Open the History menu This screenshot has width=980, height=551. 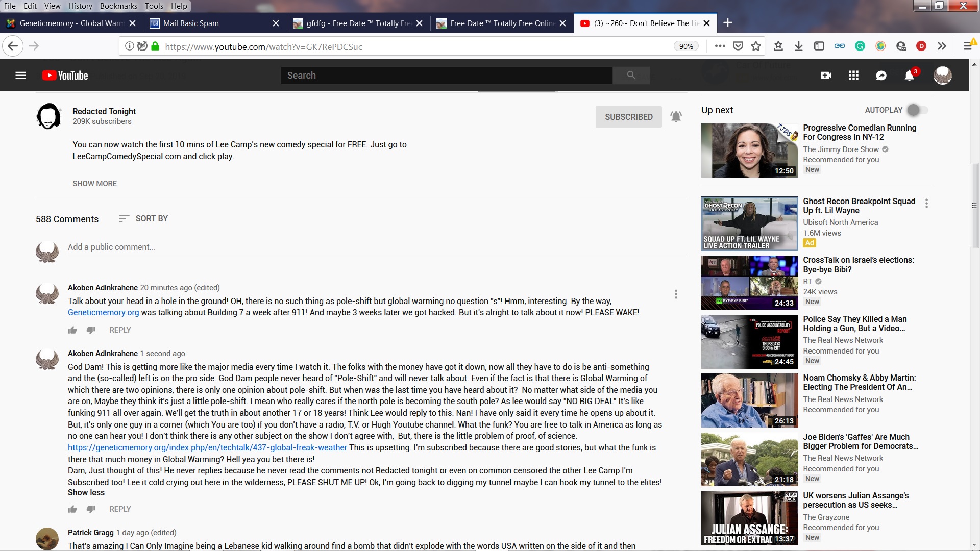80,6
